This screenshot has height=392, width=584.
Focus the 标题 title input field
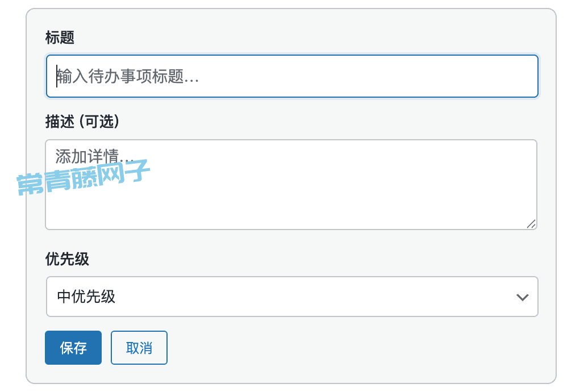(x=292, y=76)
